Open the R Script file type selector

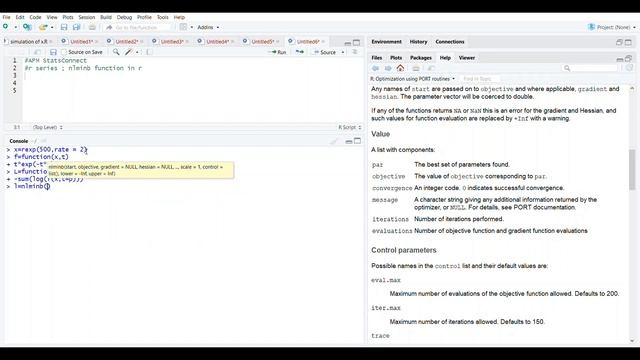coord(350,127)
